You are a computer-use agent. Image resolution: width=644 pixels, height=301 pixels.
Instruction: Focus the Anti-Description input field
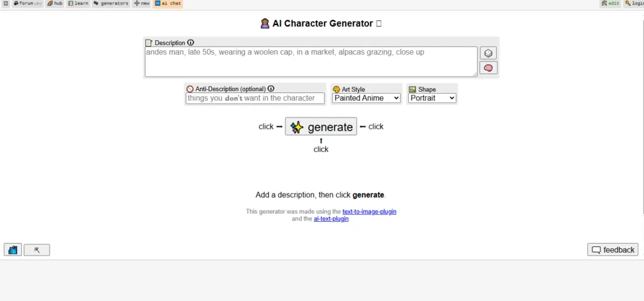pos(255,98)
